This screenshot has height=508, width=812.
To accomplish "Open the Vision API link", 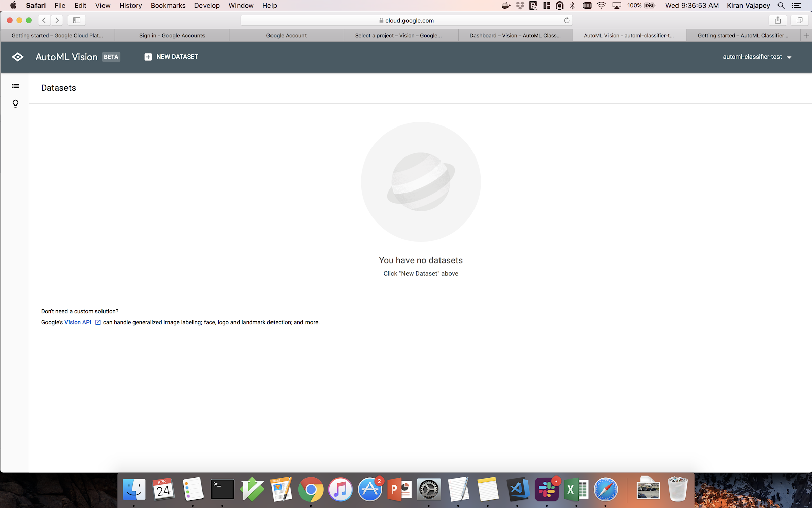I will (78, 322).
